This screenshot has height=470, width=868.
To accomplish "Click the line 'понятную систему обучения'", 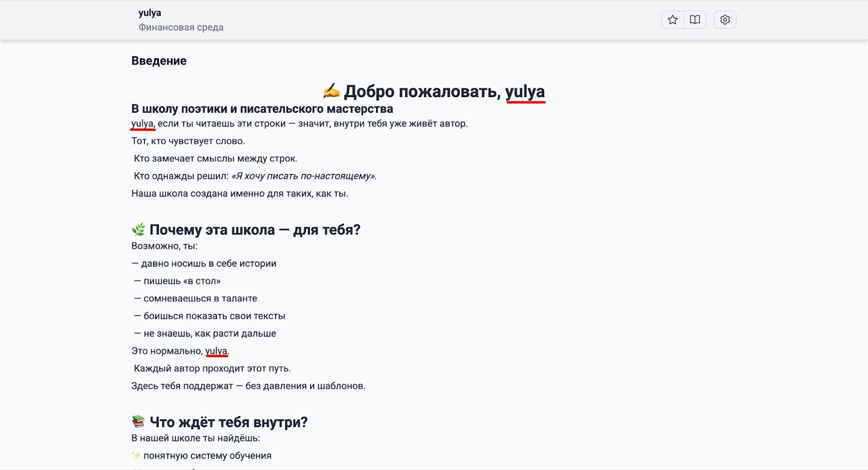I will coord(207,456).
